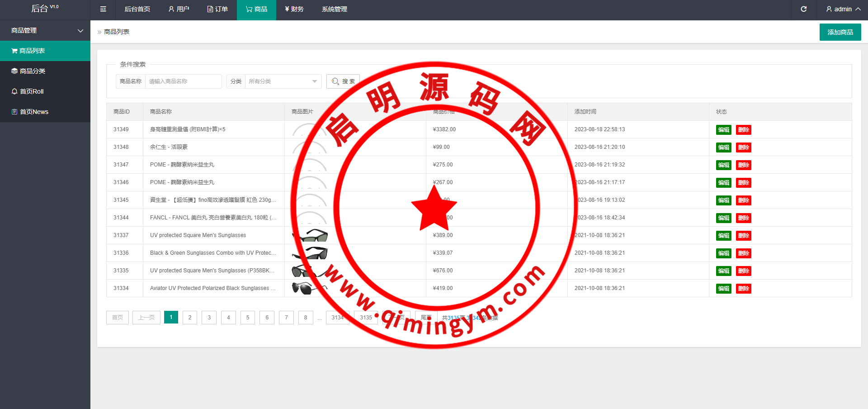
Task: Open 首页News sidebar item with document icon
Action: click(45, 112)
